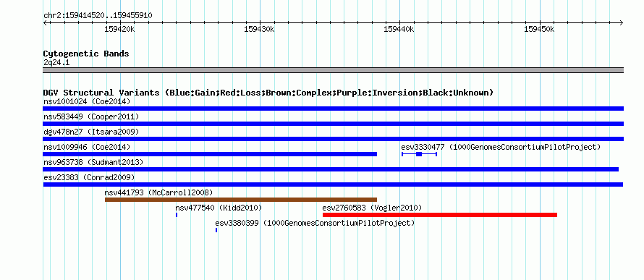The width and height of the screenshot is (644, 280).
Task: Click the nsv963738 (Sudmant2013) label
Action: coord(93,162)
